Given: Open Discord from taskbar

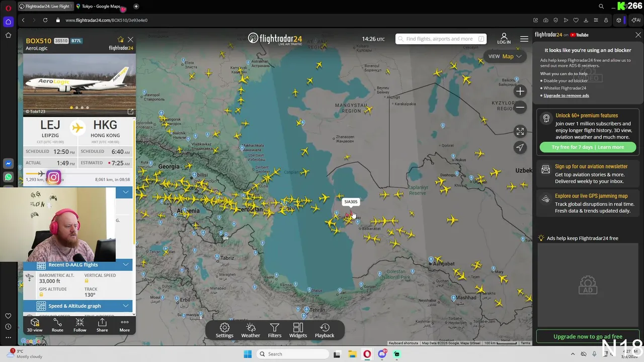Looking at the screenshot, I should click(382, 354).
